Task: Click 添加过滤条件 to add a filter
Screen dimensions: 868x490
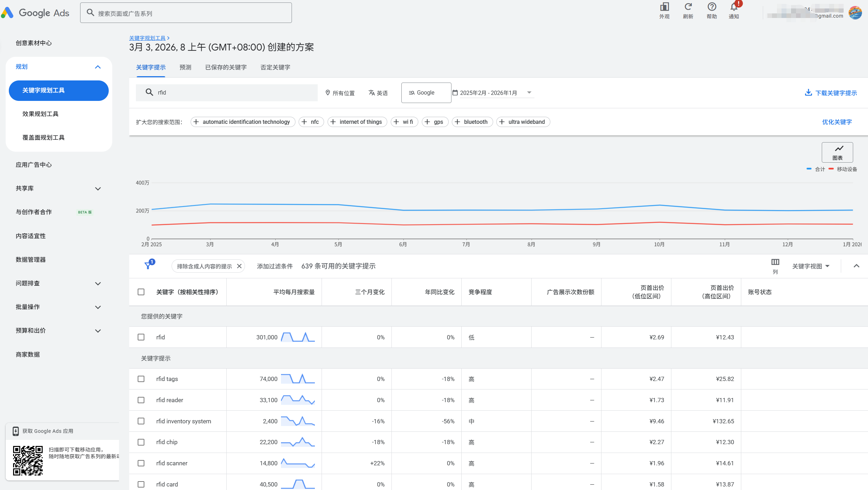Action: (x=275, y=266)
